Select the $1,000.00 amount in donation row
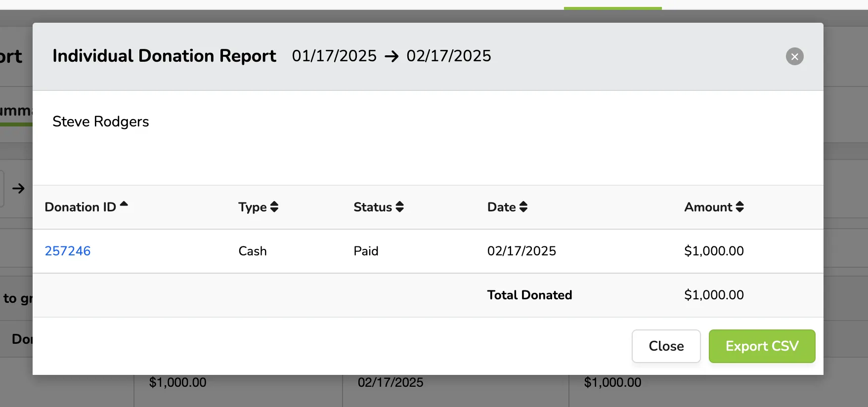Viewport: 868px width, 407px height. coord(714,251)
